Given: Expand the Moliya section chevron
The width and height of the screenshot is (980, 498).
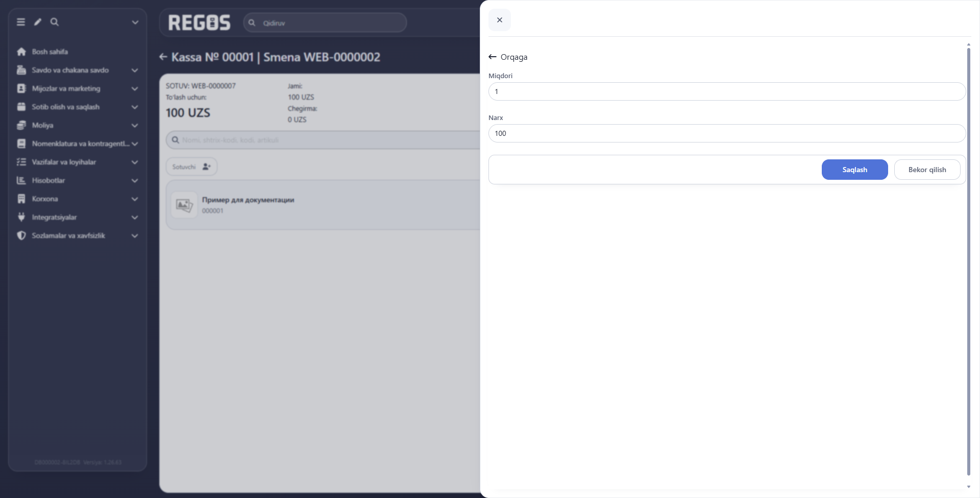Looking at the screenshot, I should coord(135,126).
